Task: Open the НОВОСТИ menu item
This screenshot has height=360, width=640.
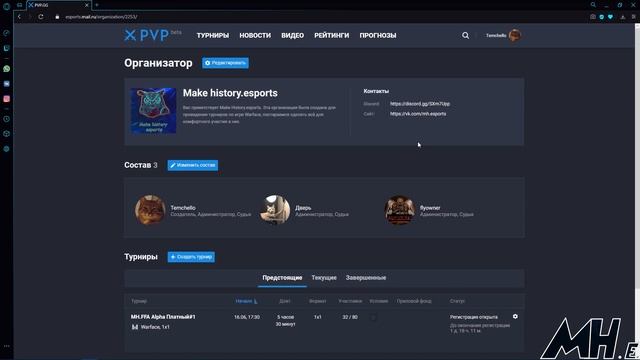Action: coord(255,36)
